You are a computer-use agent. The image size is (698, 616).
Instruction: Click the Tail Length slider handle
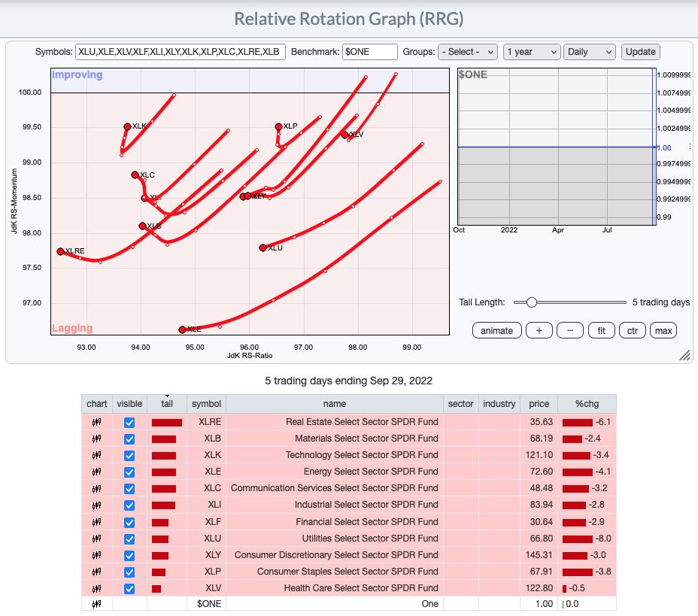click(532, 302)
